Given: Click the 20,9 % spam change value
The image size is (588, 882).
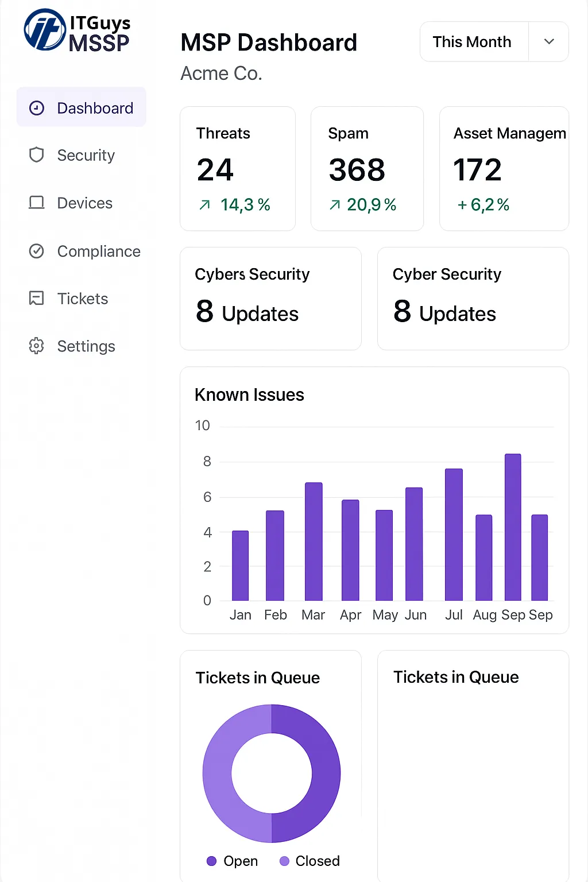Looking at the screenshot, I should pyautogui.click(x=372, y=205).
